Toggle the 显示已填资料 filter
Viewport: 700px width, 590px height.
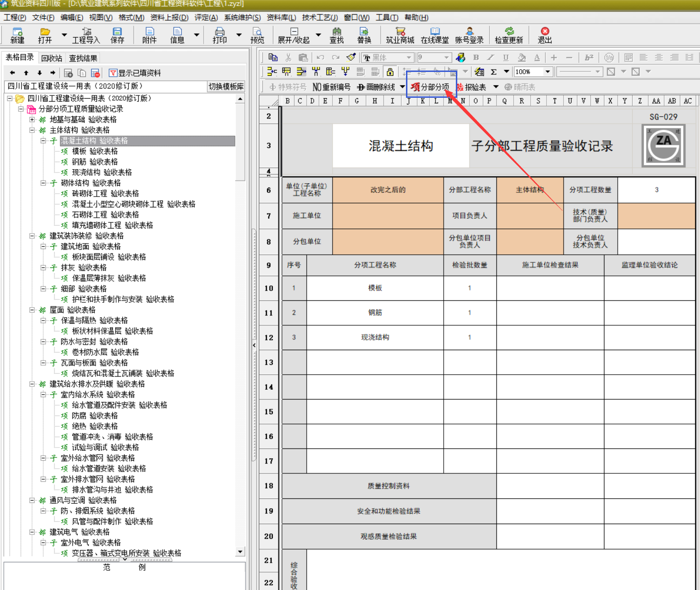coord(135,73)
